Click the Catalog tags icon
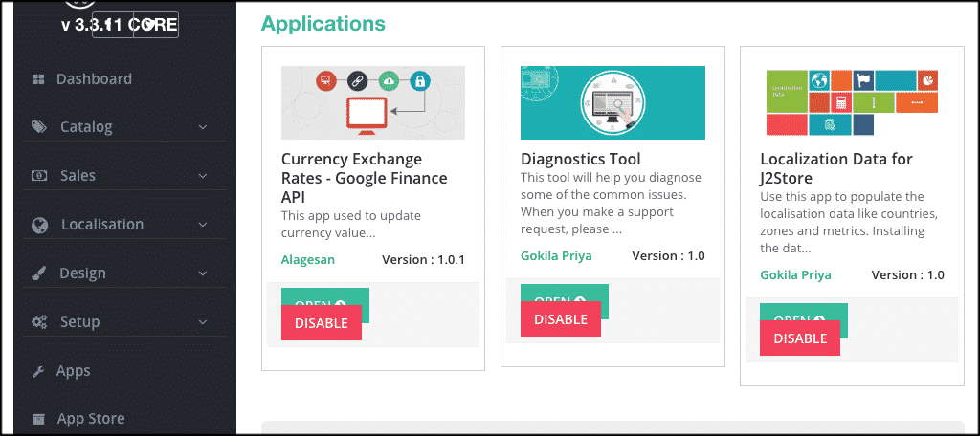Image resolution: width=980 pixels, height=436 pixels. click(x=38, y=127)
